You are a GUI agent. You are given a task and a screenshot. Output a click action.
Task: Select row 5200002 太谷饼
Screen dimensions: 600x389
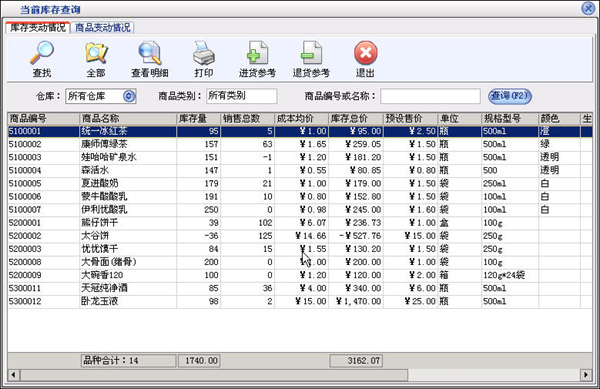[300, 236]
